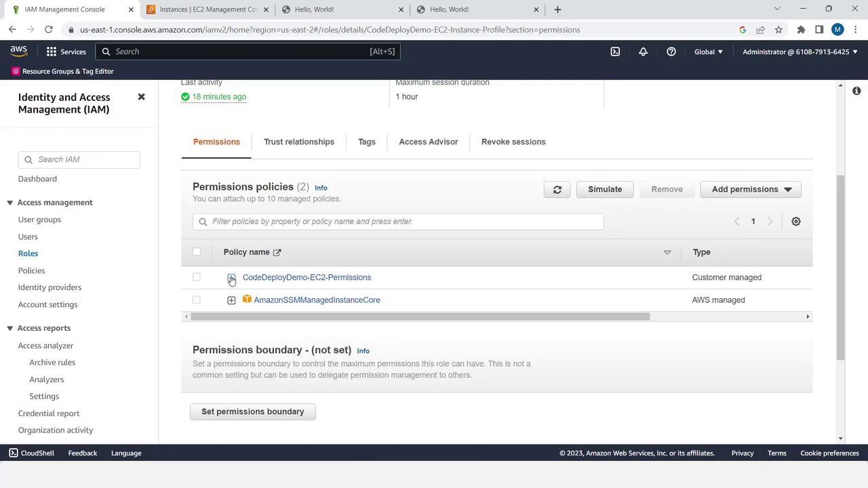Click the green last activity check icon
The height and width of the screenshot is (488, 868).
[x=185, y=97]
